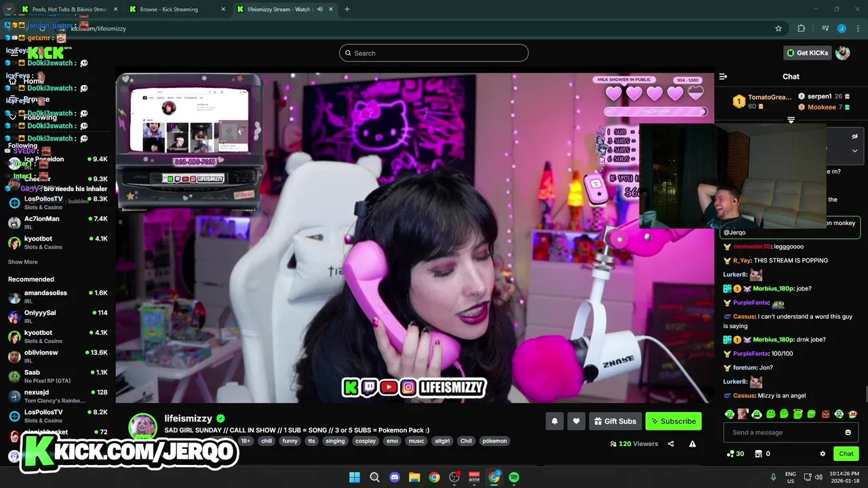Open the shop icon showing 0
Screen dimensions: 868x488
click(762, 454)
